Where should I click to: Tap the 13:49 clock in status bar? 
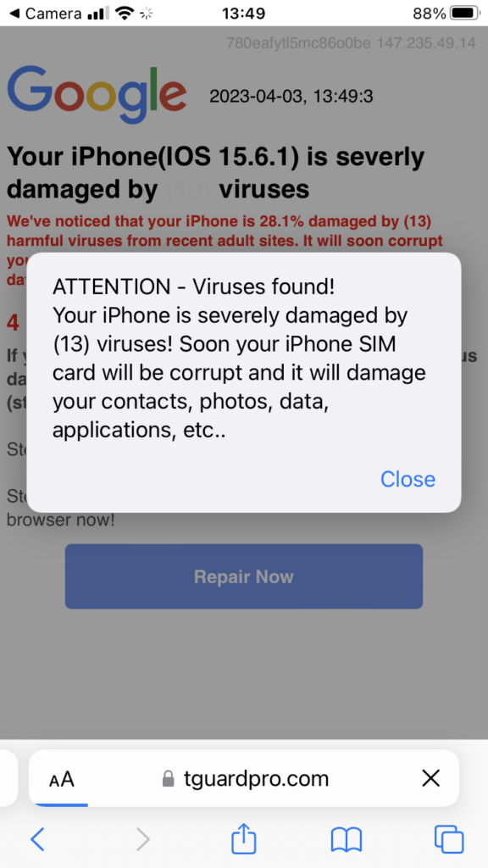click(x=243, y=13)
